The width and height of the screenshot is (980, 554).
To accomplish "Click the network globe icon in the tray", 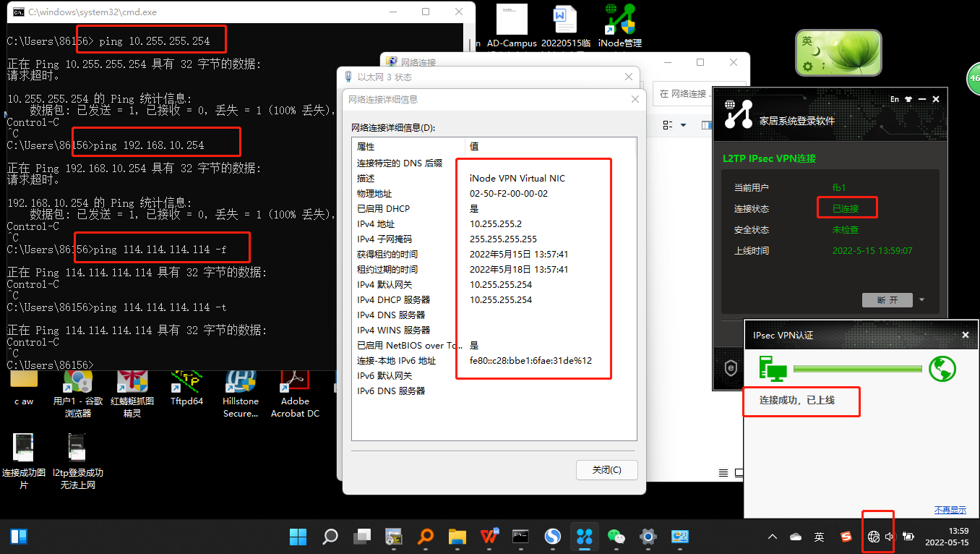I will click(x=874, y=537).
